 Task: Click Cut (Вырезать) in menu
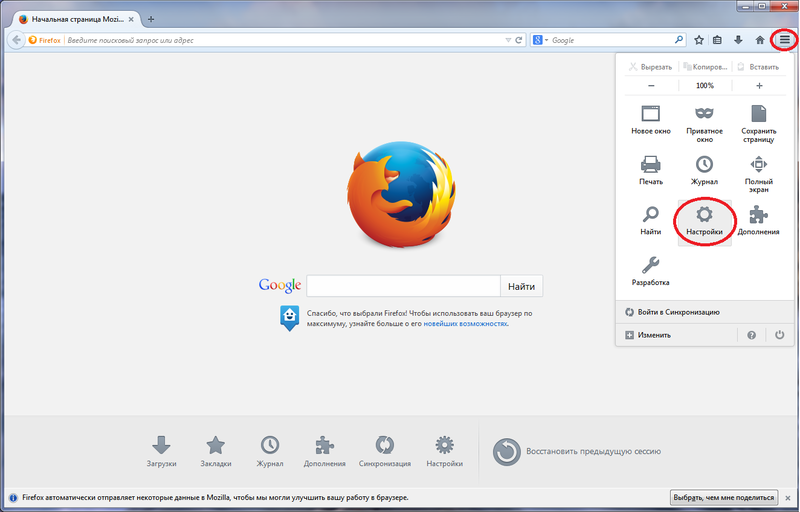pos(651,67)
